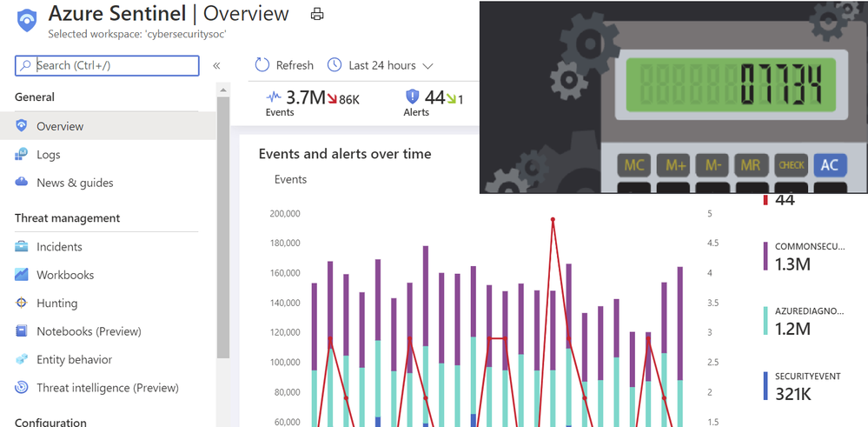Click the 321K SECURITYEVENT value
The height and width of the screenshot is (427, 868).
click(793, 394)
